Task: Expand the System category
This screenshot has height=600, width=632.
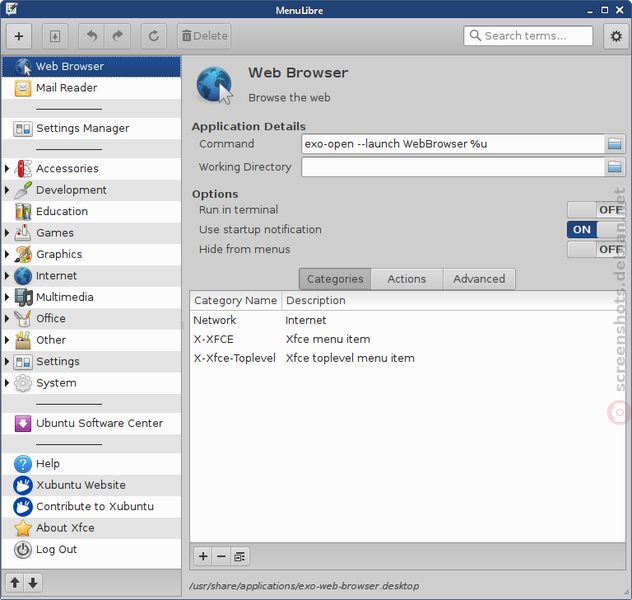Action: click(x=7, y=383)
